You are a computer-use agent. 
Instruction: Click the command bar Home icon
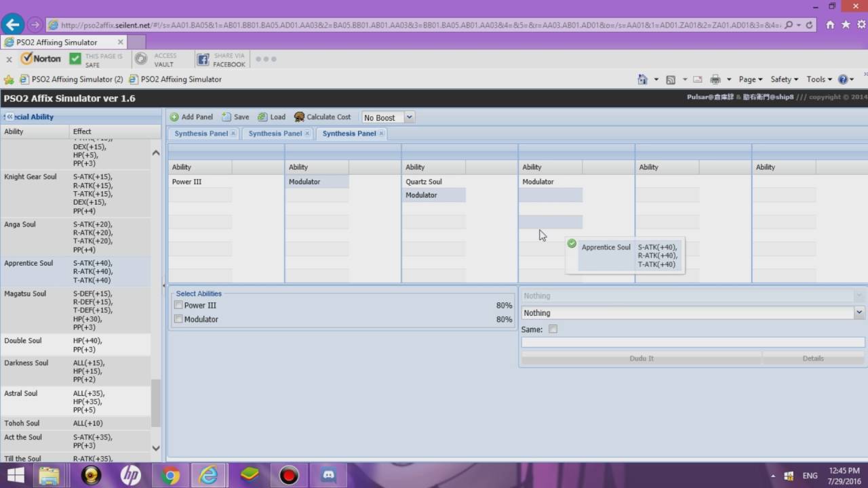642,79
